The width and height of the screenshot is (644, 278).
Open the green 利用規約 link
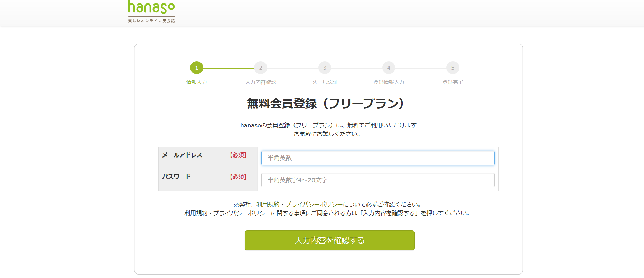[x=268, y=205]
